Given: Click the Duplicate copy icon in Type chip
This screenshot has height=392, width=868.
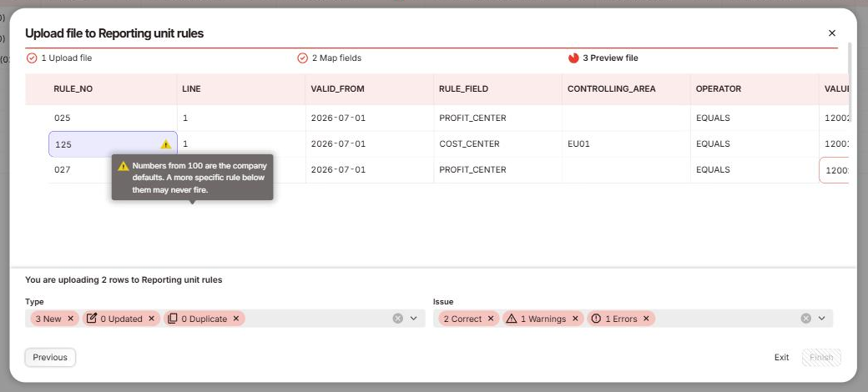Looking at the screenshot, I should (x=173, y=318).
